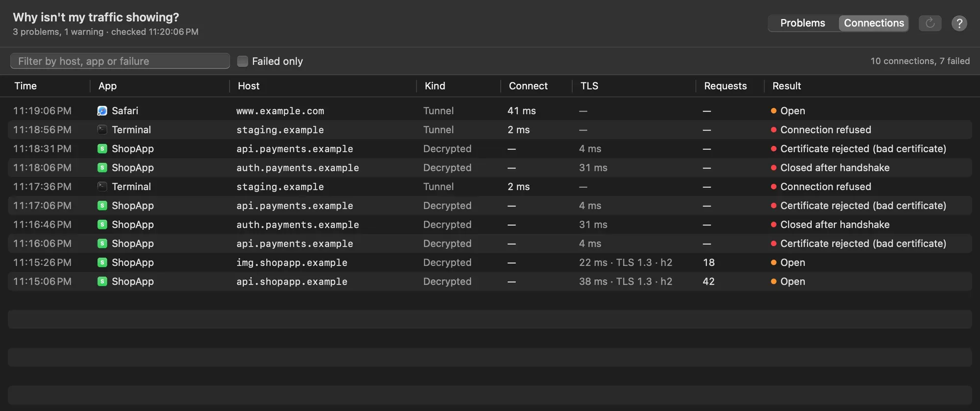This screenshot has height=411, width=980.
Task: Click the ShopApp icon in the 11:15:26 row
Action: 102,263
